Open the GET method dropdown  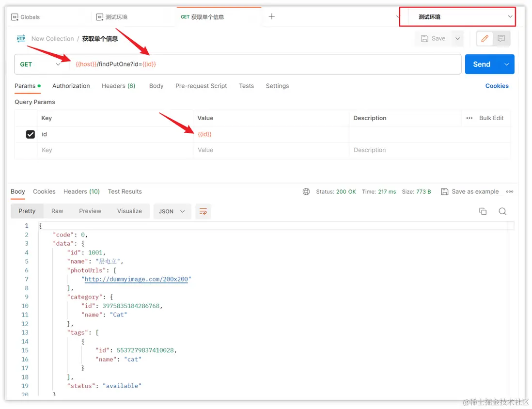40,64
